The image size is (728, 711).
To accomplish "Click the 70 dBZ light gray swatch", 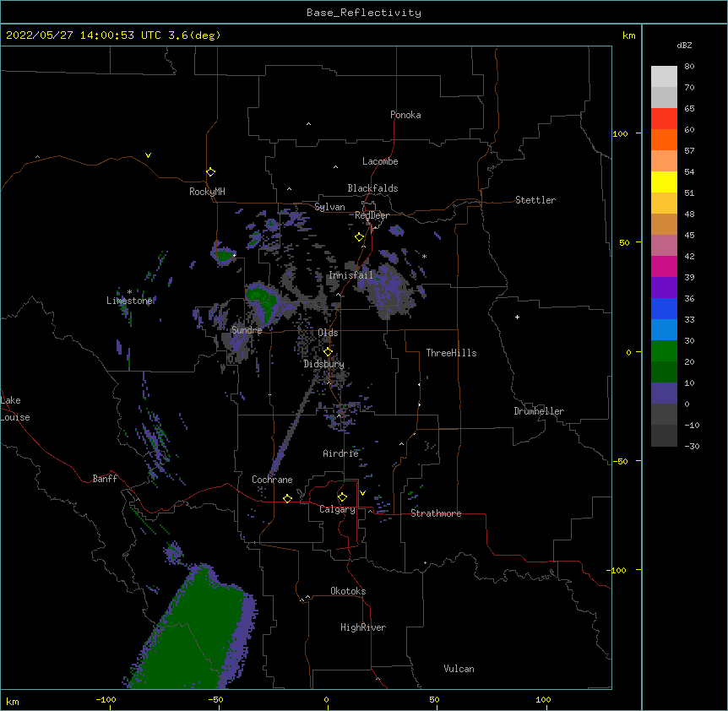I will pyautogui.click(x=664, y=77).
